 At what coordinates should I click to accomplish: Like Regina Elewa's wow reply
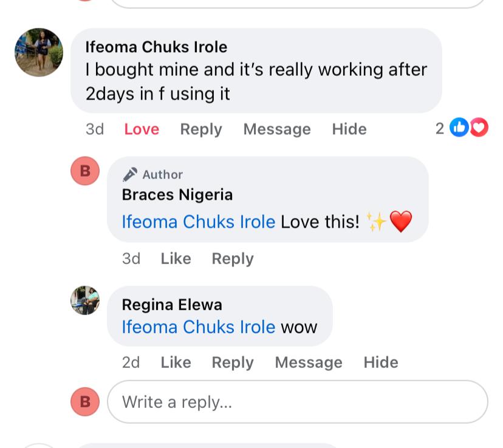click(176, 362)
